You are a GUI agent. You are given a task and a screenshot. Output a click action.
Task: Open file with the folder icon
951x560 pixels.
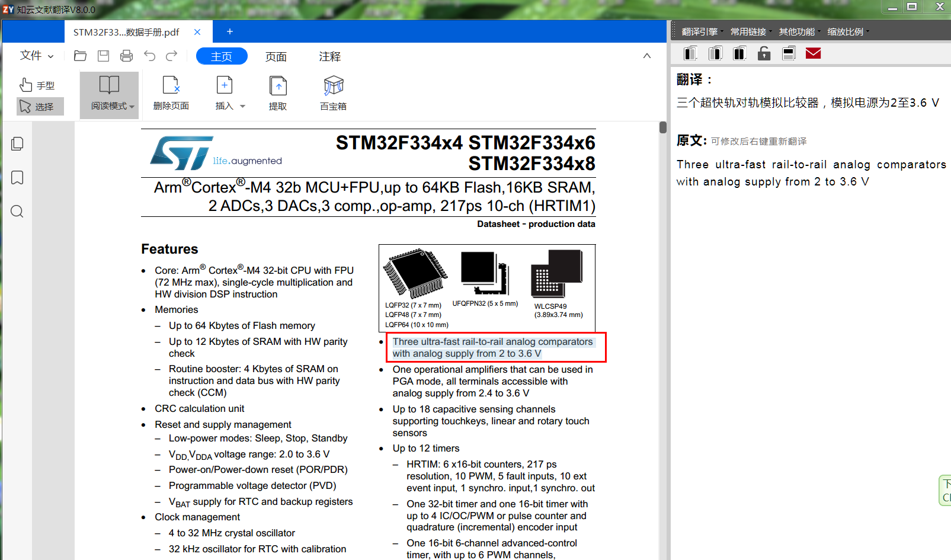click(80, 56)
